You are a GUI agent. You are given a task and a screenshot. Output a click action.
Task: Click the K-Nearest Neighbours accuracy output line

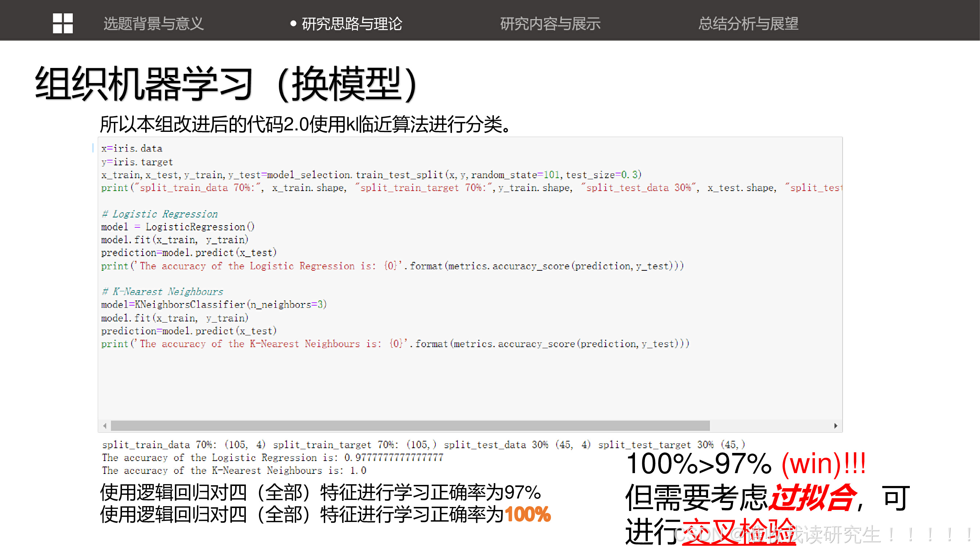[234, 471]
